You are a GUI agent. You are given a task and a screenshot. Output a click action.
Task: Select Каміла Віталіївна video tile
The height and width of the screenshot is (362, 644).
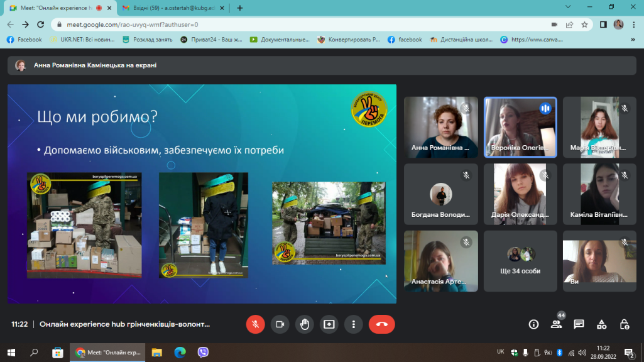coord(599,194)
